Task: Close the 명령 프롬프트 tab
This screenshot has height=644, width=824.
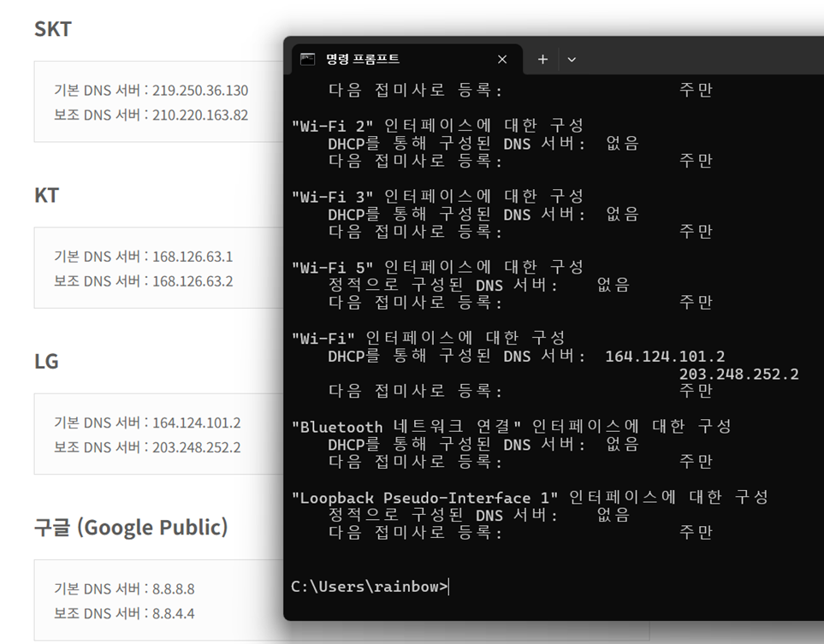Action: (x=502, y=59)
